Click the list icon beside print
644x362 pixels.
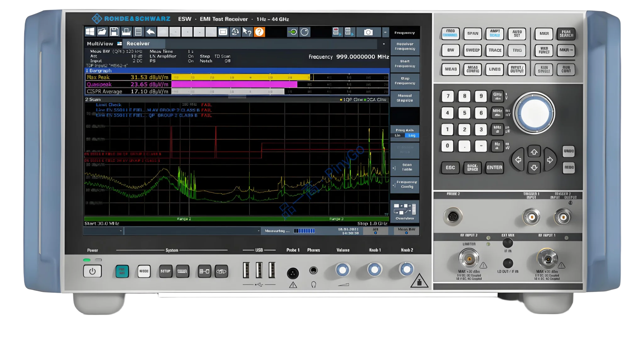[x=138, y=32]
